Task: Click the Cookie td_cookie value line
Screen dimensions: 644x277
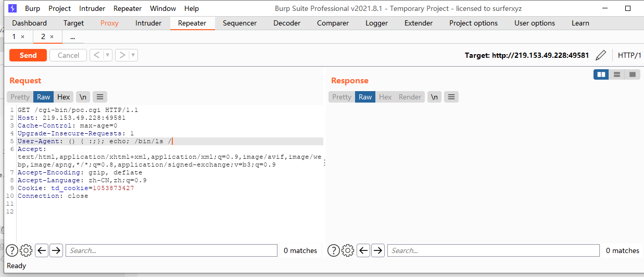Action: pos(76,188)
